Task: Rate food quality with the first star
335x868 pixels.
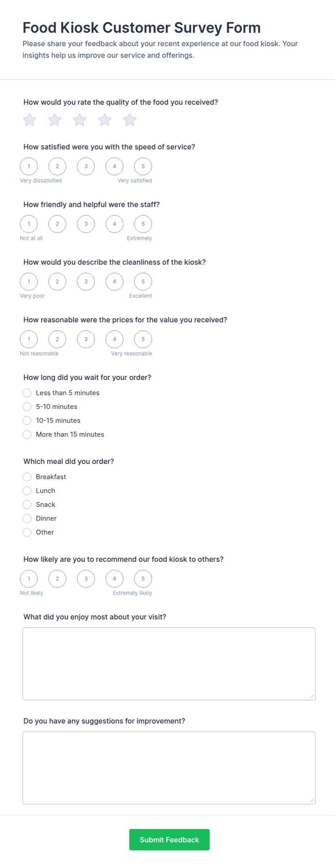Action: [x=30, y=120]
